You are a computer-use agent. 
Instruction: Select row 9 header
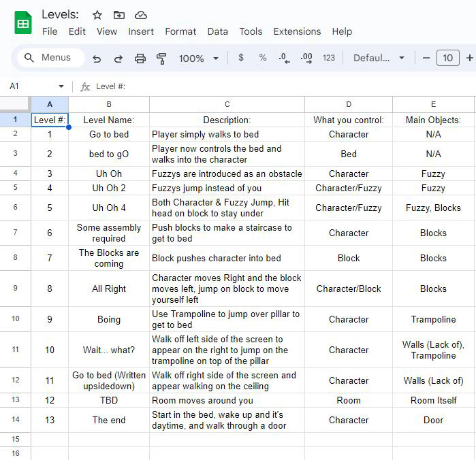[x=15, y=289]
